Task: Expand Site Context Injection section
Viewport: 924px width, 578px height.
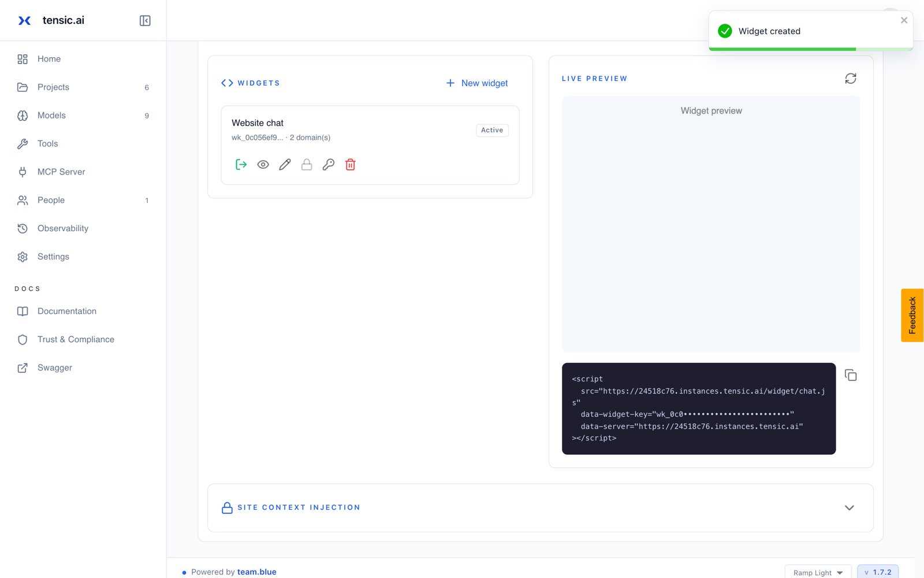Action: [849, 507]
